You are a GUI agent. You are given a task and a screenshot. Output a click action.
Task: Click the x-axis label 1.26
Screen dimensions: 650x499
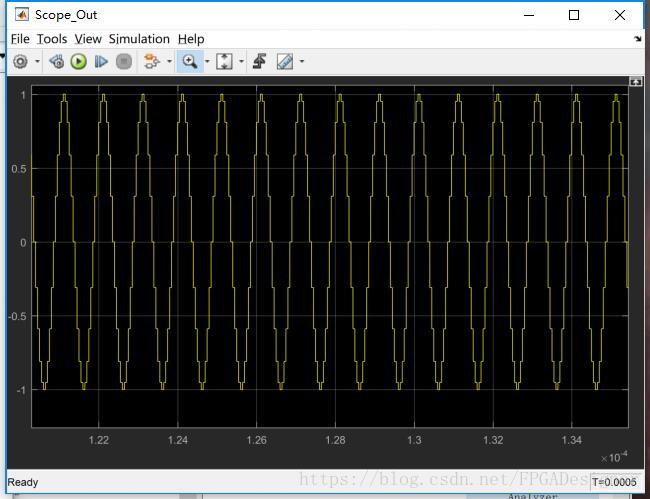coord(257,440)
